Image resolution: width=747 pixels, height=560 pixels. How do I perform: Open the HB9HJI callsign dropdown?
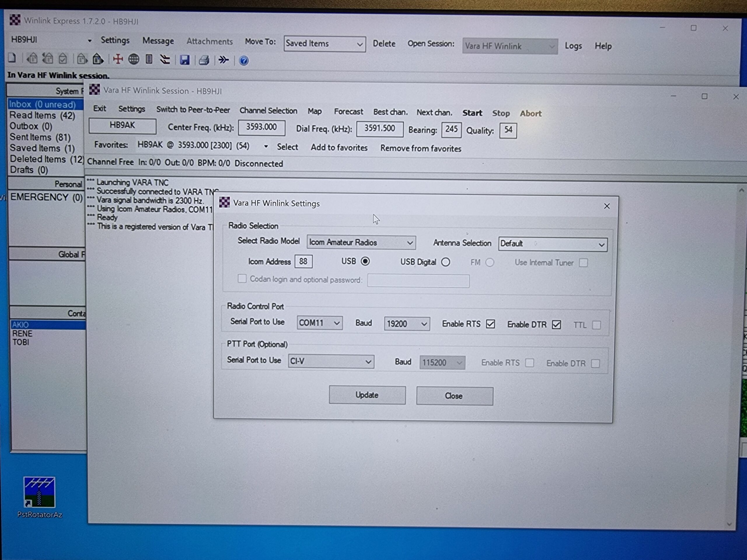coord(90,41)
